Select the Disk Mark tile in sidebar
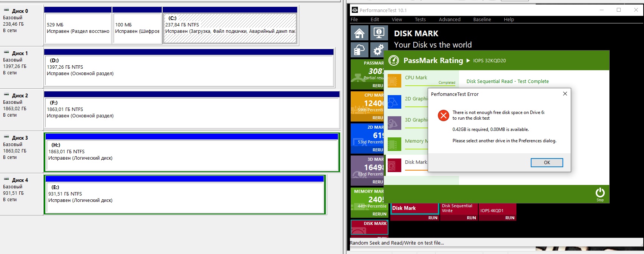Screen dimensions: 644x254 pyautogui.click(x=369, y=228)
